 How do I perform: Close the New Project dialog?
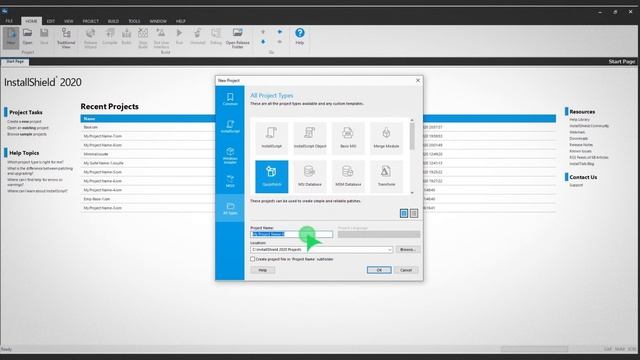[418, 80]
